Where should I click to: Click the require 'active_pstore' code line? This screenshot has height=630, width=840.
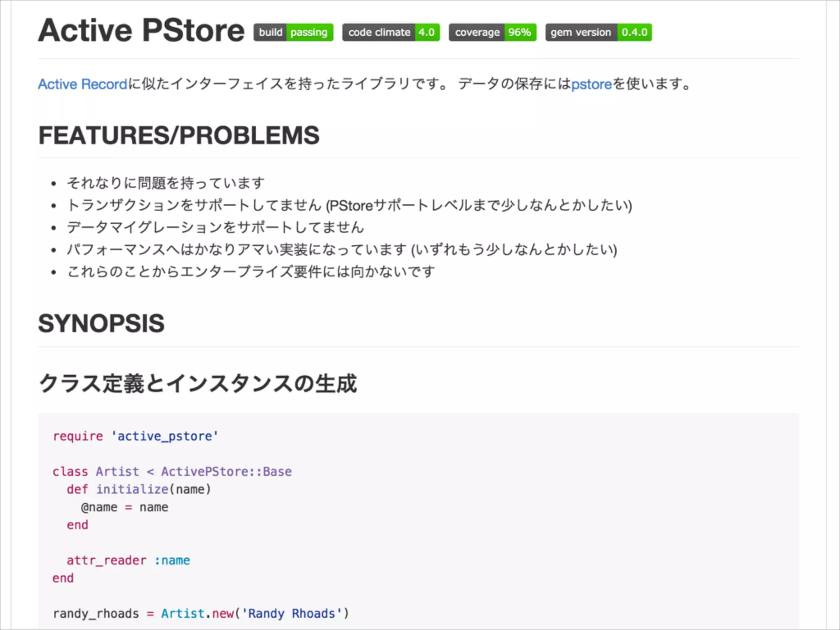point(135,436)
